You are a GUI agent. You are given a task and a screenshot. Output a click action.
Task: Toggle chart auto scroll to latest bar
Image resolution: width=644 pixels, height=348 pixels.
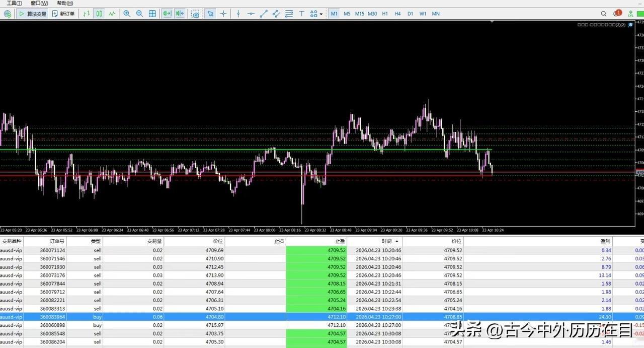click(x=167, y=14)
